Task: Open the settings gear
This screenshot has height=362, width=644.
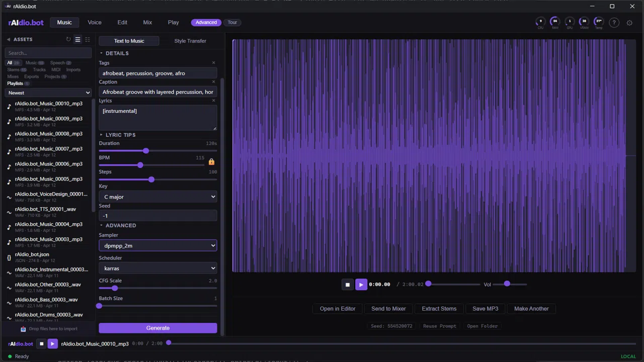Action: coord(629,23)
